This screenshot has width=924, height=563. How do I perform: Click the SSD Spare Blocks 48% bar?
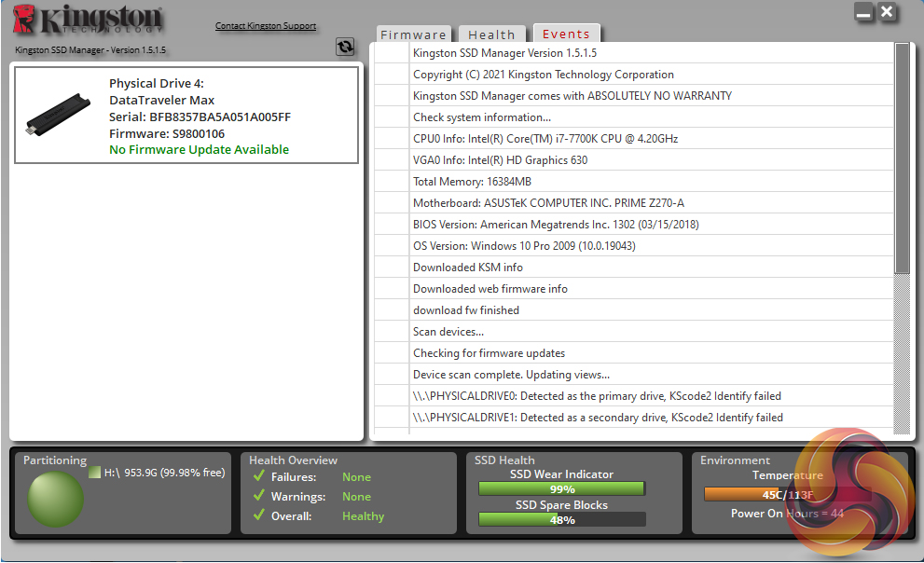[561, 519]
